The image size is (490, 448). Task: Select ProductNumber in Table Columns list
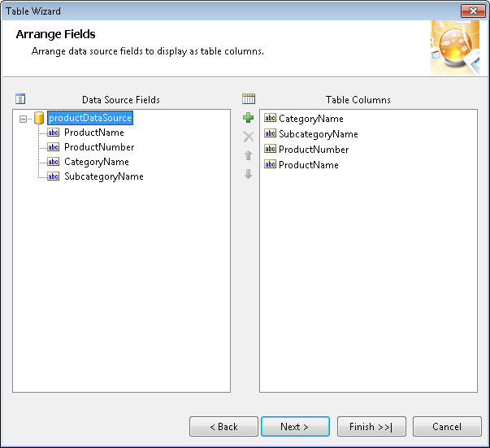tap(314, 150)
